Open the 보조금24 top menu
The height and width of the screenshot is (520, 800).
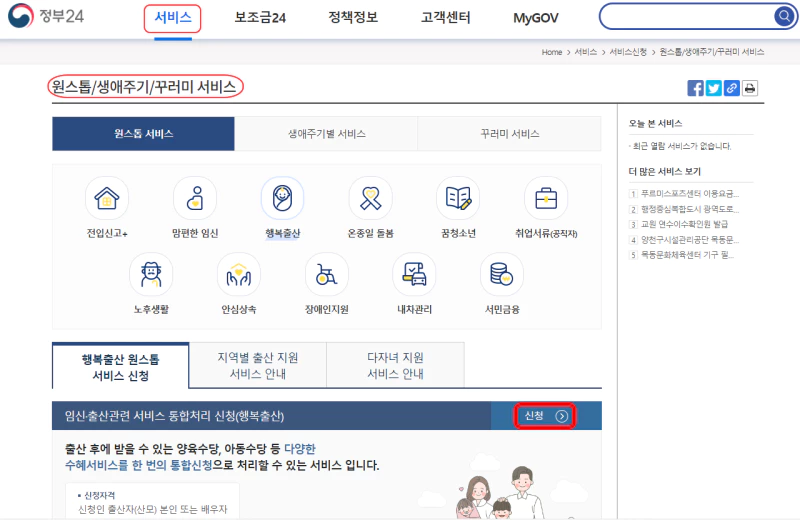tap(260, 18)
